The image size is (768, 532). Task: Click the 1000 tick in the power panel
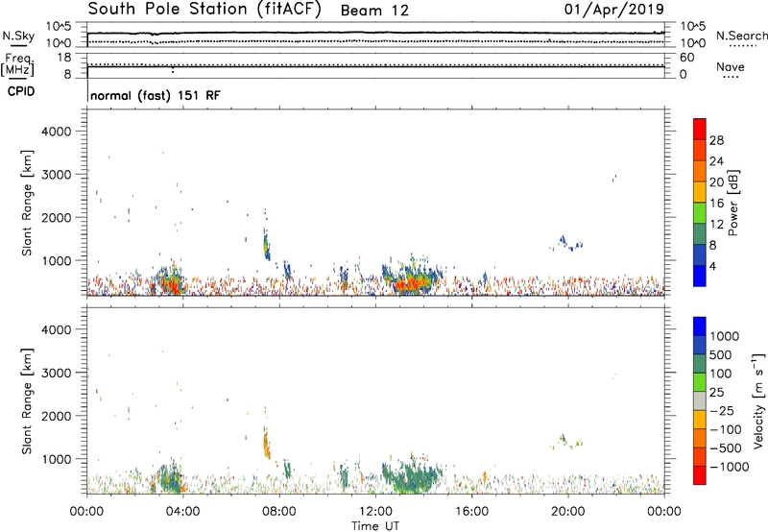coord(56,260)
